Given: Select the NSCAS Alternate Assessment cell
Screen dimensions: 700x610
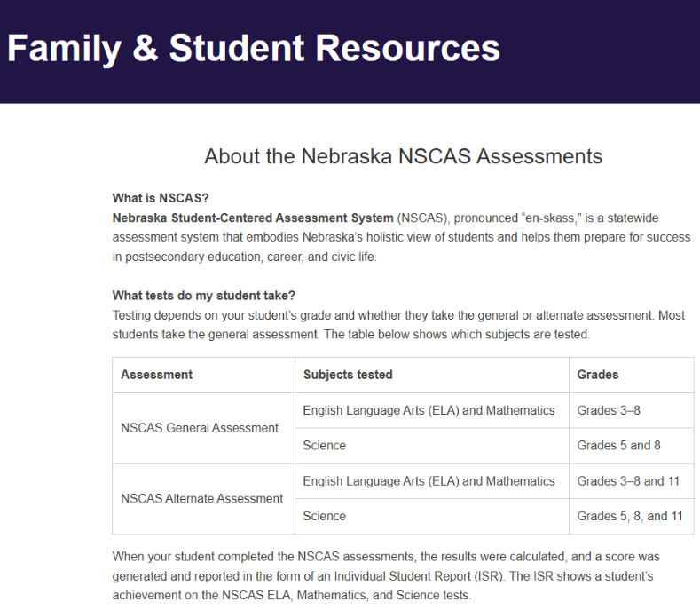Looking at the screenshot, I should coord(203,499).
